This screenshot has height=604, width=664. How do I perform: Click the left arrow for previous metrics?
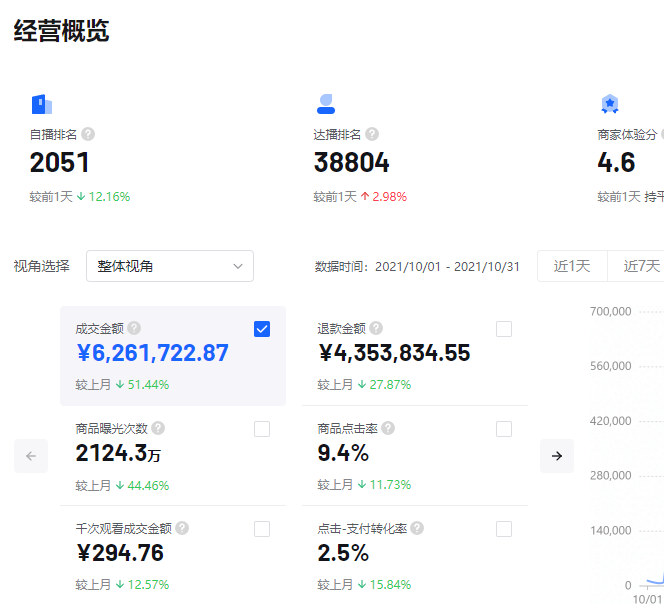(x=31, y=456)
